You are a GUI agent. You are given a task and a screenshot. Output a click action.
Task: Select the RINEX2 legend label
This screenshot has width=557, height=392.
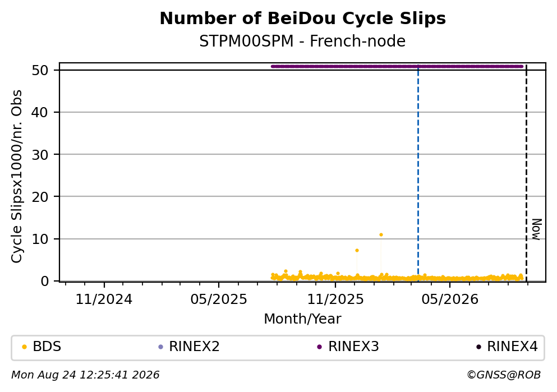(194, 347)
